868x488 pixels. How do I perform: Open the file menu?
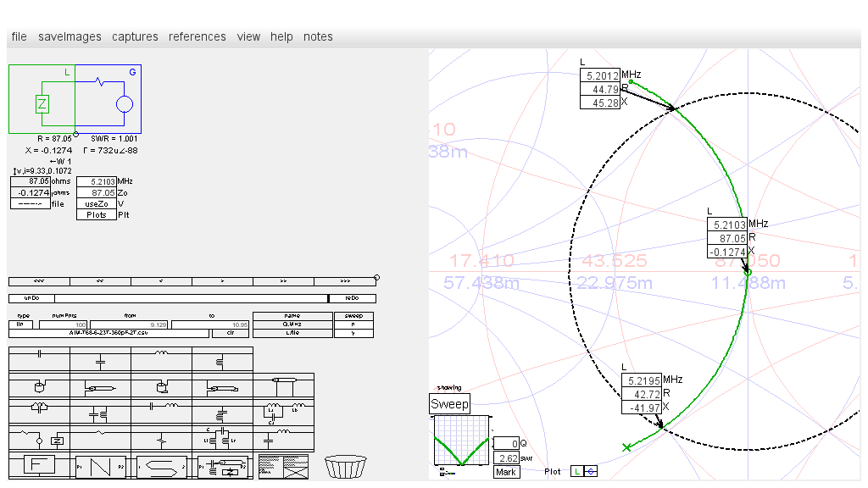coord(19,36)
